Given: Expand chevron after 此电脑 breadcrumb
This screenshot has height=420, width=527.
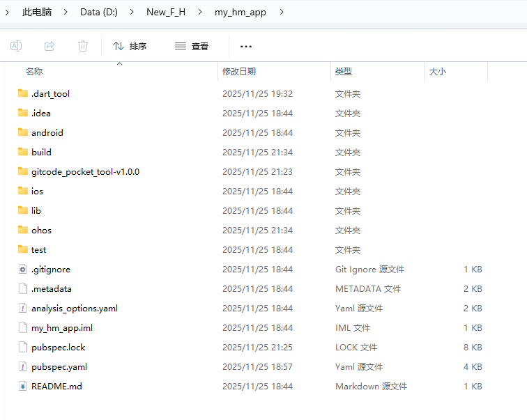Looking at the screenshot, I should coord(66,12).
